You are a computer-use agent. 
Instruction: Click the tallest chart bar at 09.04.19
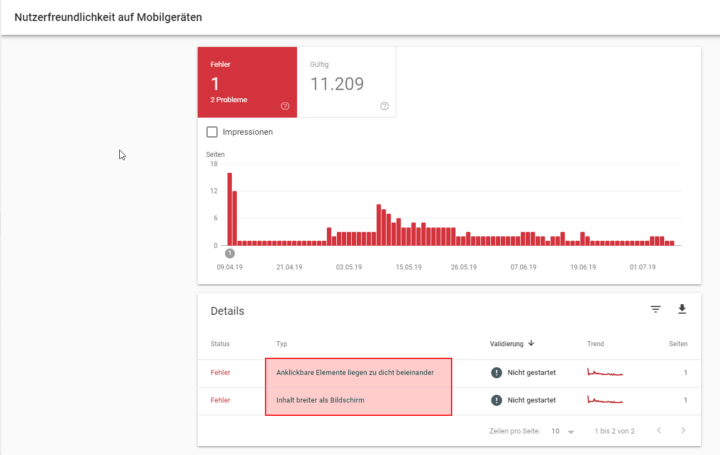(x=230, y=209)
